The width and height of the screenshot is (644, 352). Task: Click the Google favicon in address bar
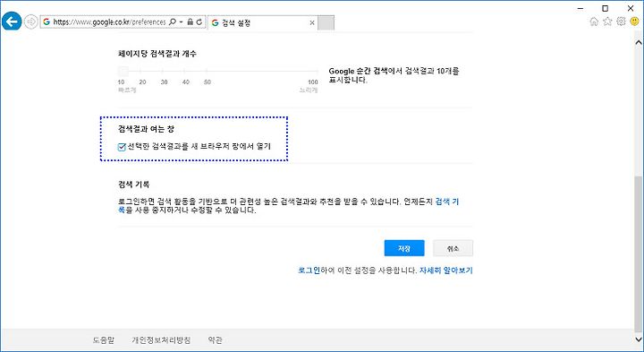(47, 21)
